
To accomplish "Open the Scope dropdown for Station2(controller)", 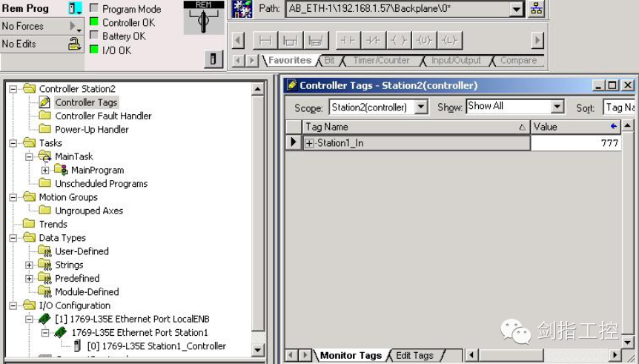I will (421, 107).
